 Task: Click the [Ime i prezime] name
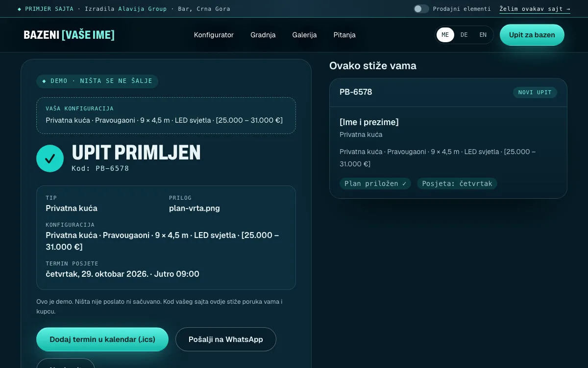369,122
